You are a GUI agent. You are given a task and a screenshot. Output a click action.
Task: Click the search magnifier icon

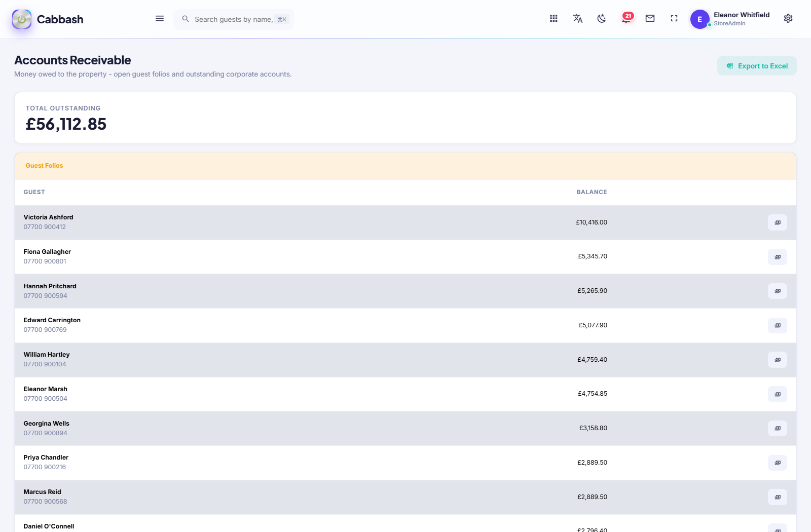(186, 19)
